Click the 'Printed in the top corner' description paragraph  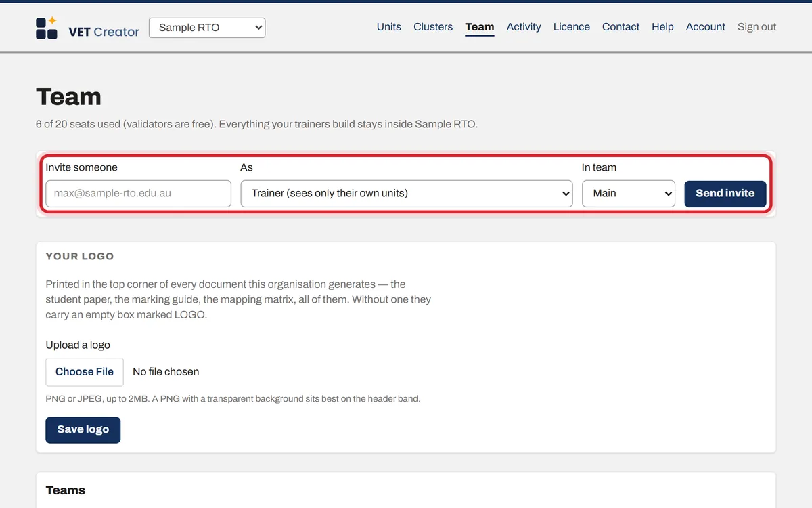(x=238, y=299)
